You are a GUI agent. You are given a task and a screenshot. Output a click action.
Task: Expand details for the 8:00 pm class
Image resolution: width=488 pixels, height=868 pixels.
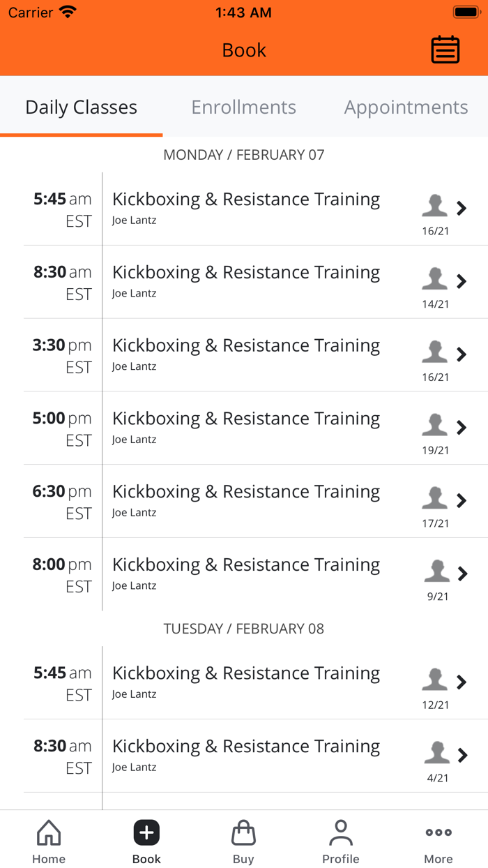[x=462, y=574]
